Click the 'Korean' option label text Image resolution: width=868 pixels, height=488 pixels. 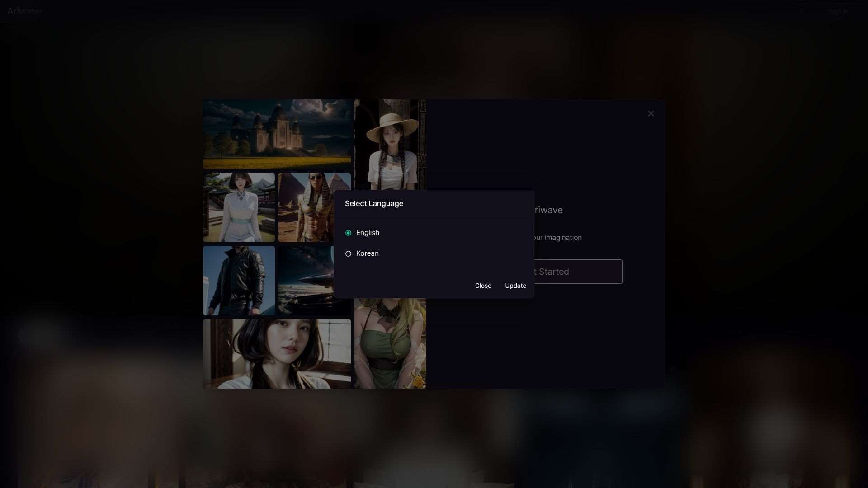[367, 253]
